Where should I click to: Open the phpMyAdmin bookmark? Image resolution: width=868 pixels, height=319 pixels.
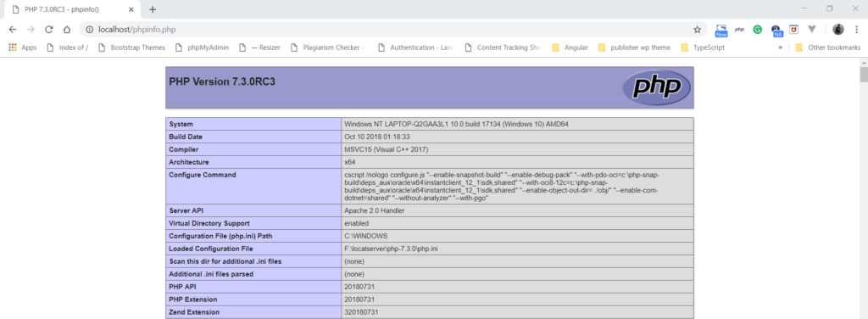(202, 48)
